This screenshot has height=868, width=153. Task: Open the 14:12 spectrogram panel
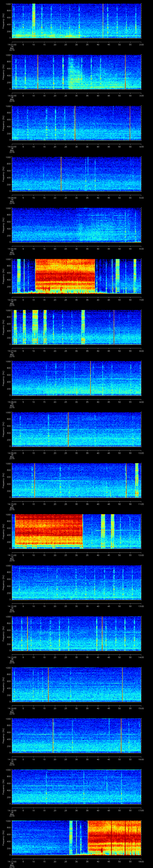tap(76, 582)
